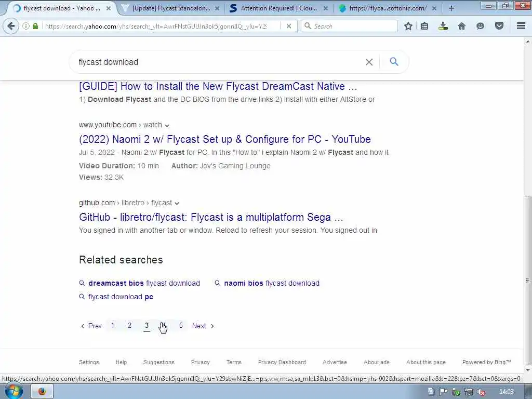Expand the youtube.com watch result dropdown arrow
The width and height of the screenshot is (532, 399).
coord(167,126)
